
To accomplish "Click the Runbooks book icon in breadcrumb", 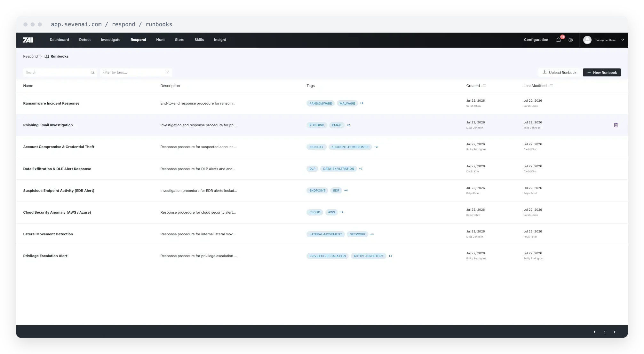I will (x=47, y=57).
